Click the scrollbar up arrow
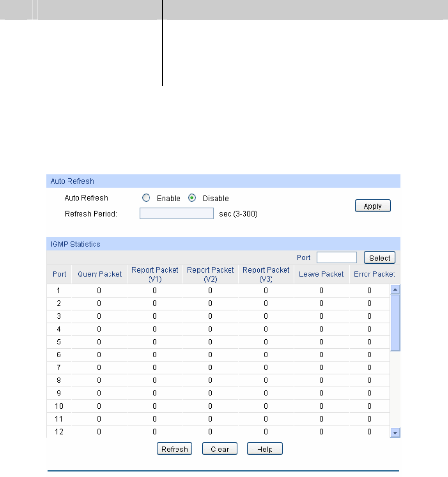The height and width of the screenshot is (477, 448). [395, 289]
